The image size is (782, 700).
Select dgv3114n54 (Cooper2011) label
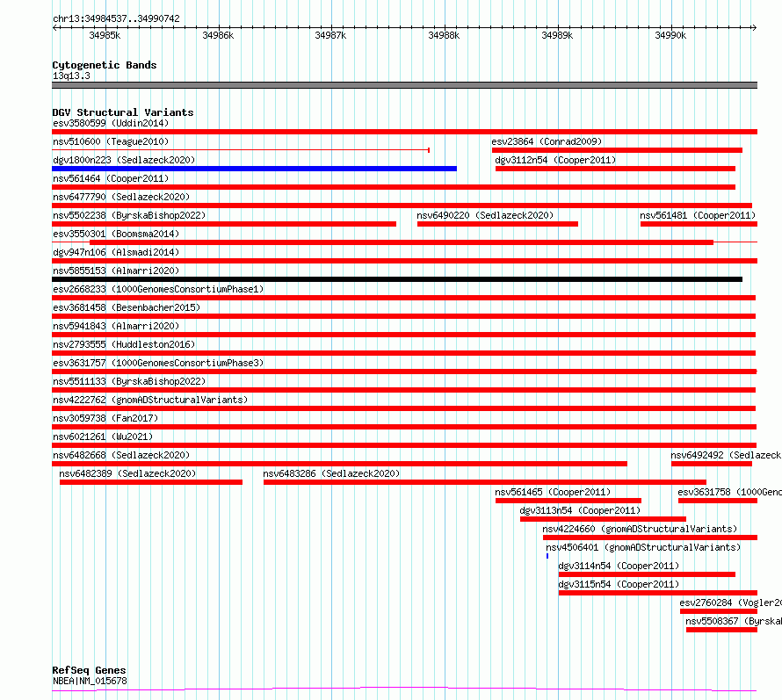coord(619,566)
